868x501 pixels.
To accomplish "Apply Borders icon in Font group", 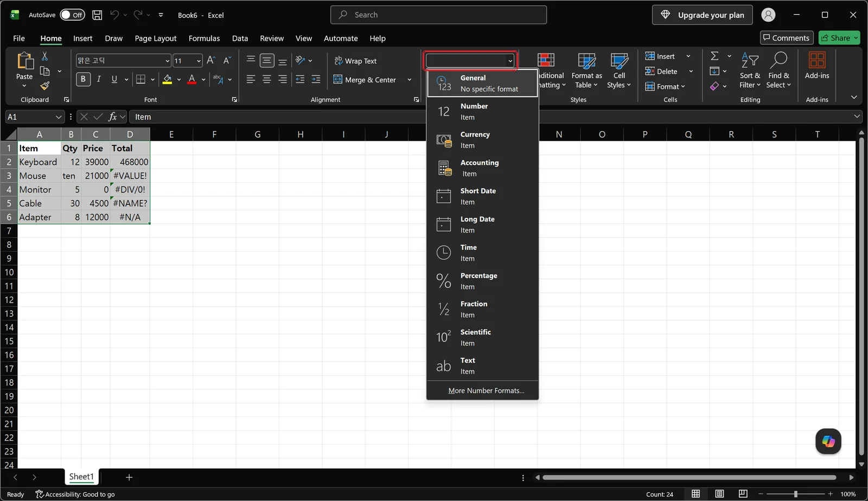I will 141,79.
